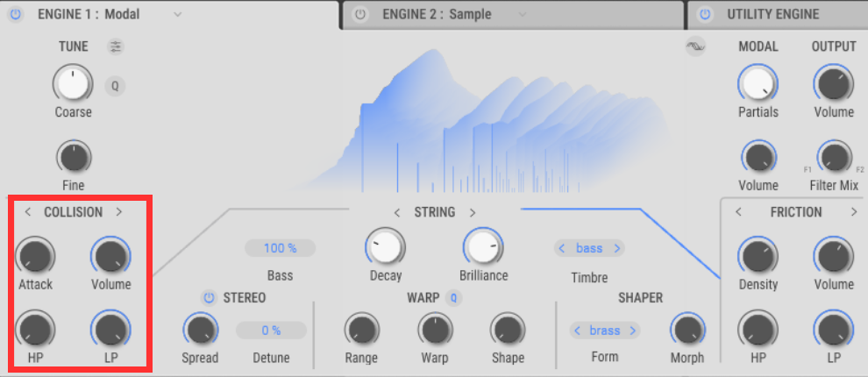This screenshot has width=868, height=377.
Task: Click the Q button next to WARP
Action: (x=454, y=298)
